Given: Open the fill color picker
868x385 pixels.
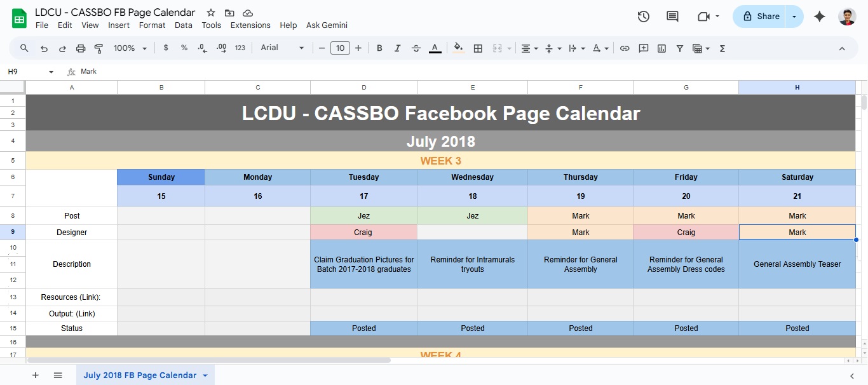Looking at the screenshot, I should pyautogui.click(x=458, y=48).
